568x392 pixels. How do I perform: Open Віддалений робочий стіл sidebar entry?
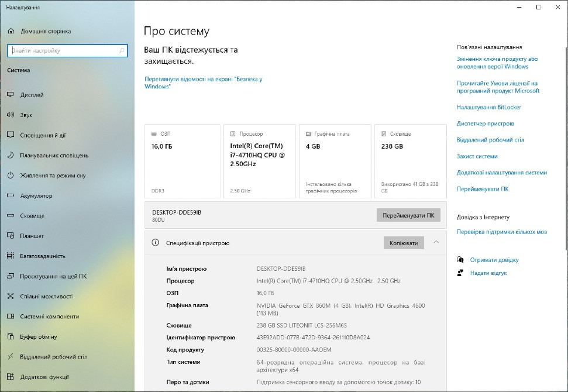[12, 356]
